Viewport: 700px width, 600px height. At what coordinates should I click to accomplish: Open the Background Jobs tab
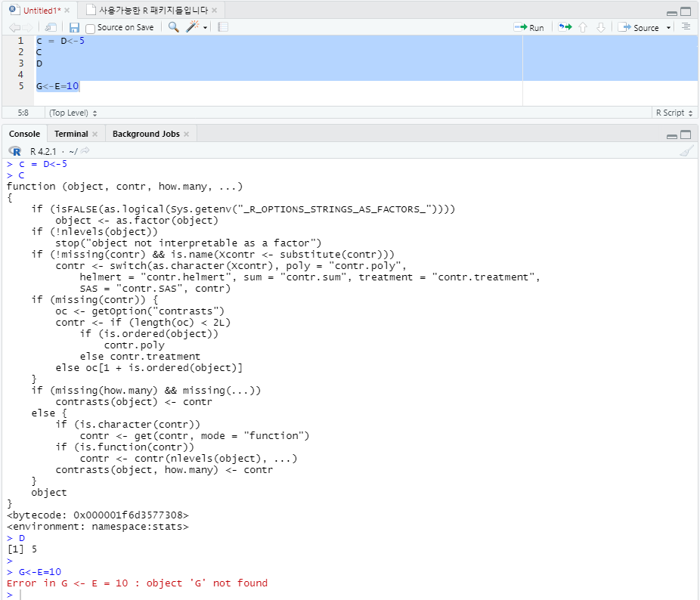146,134
